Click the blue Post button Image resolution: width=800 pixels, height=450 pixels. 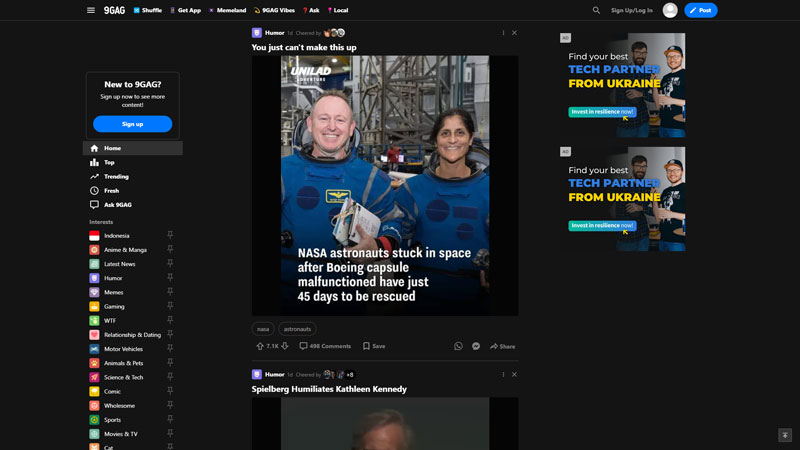(x=701, y=10)
